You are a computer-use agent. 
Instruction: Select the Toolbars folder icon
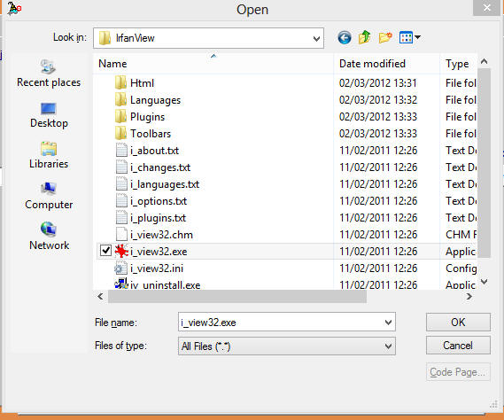pos(120,133)
